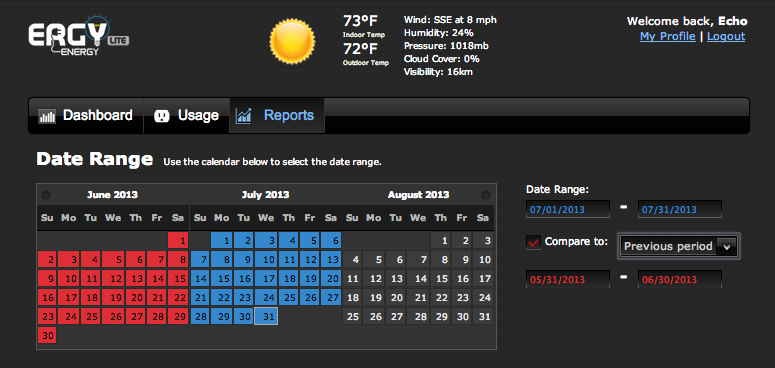
Task: Click the July 2013 month title
Action: [x=265, y=195]
